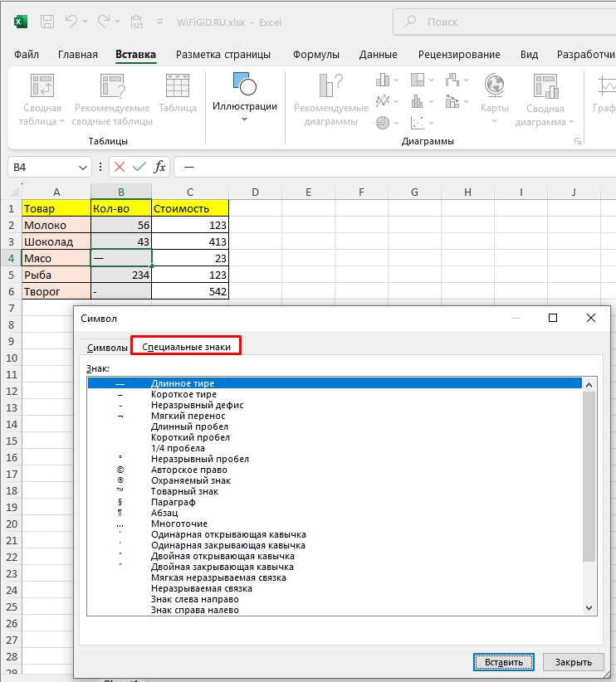Open the Redo history dropdown arrow
The image size is (616, 682).
[118, 22]
